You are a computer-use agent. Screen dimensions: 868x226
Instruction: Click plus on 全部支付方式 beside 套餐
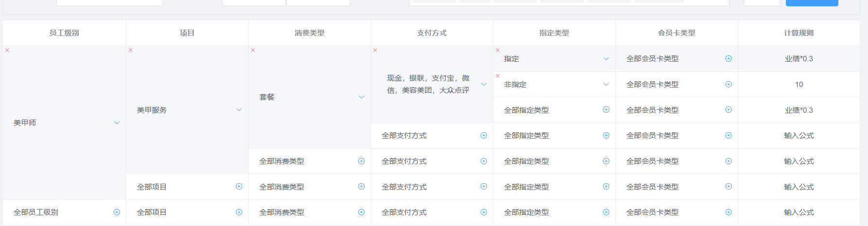tap(484, 136)
